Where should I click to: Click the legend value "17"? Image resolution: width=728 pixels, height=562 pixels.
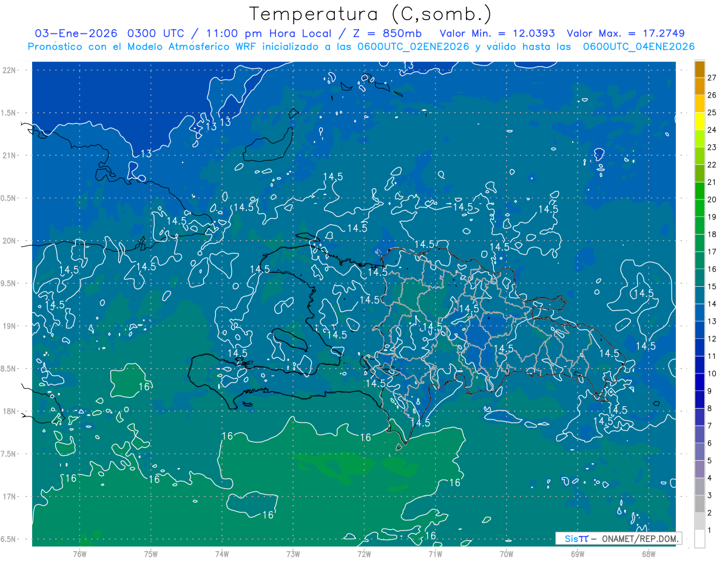point(712,252)
